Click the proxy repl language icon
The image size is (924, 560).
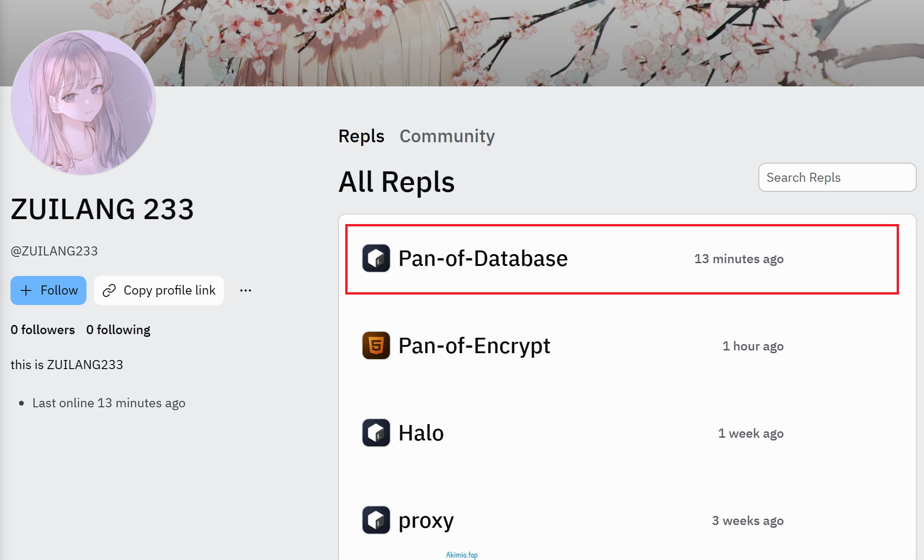pyautogui.click(x=376, y=520)
